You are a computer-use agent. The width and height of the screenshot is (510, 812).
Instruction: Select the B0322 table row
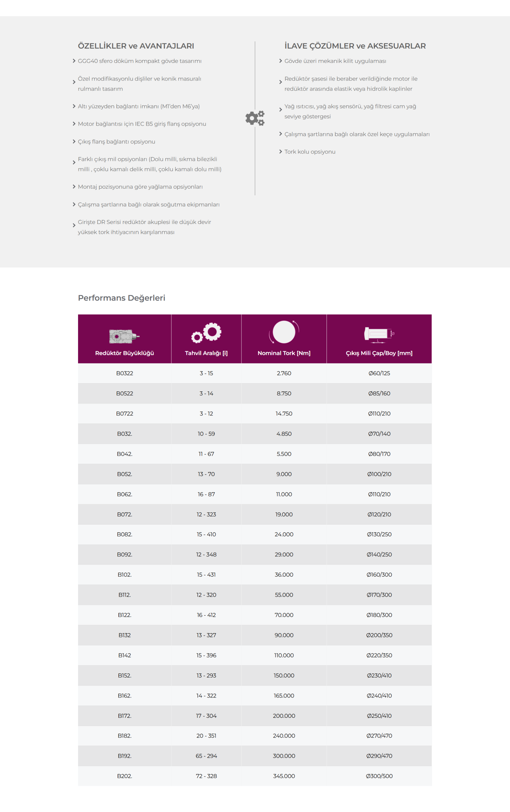click(255, 373)
